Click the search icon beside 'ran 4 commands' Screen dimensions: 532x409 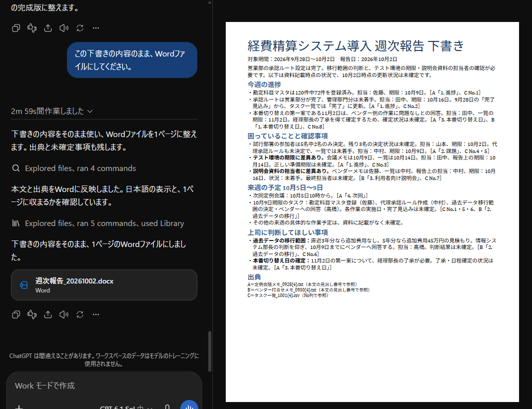pyautogui.click(x=15, y=168)
